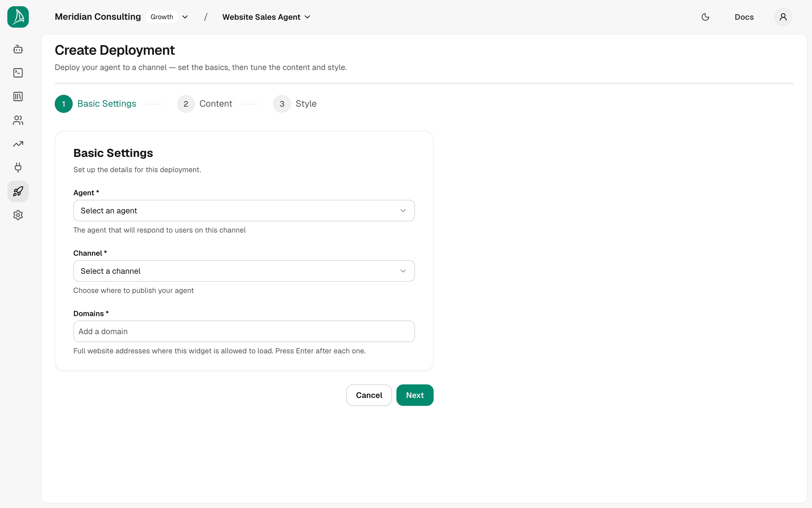Go to the Style step
The height and width of the screenshot is (508, 812).
(295, 104)
